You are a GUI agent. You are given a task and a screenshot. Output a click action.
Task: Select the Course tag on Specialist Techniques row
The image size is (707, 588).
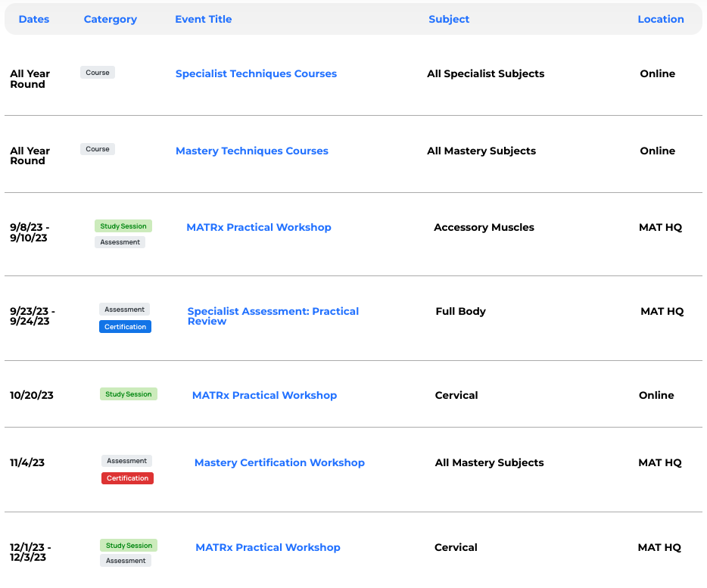(98, 73)
